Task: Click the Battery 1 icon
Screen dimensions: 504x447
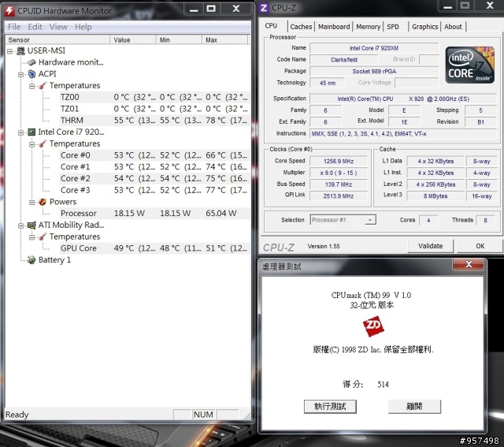Action: (x=31, y=259)
